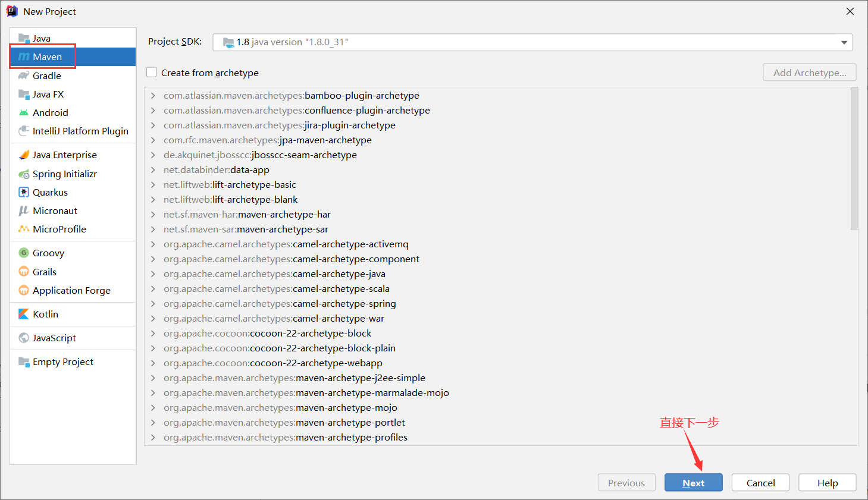Select the SDK version text field
This screenshot has height=500, width=868.
tap(532, 42)
